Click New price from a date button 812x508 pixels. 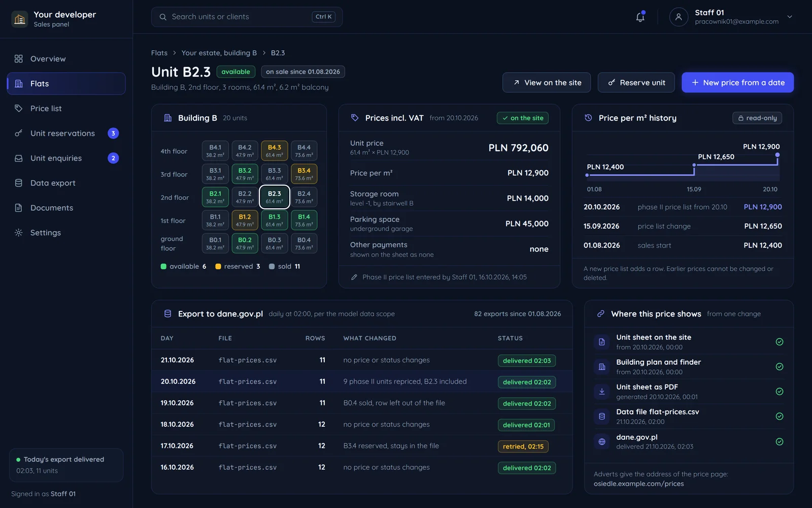[737, 82]
